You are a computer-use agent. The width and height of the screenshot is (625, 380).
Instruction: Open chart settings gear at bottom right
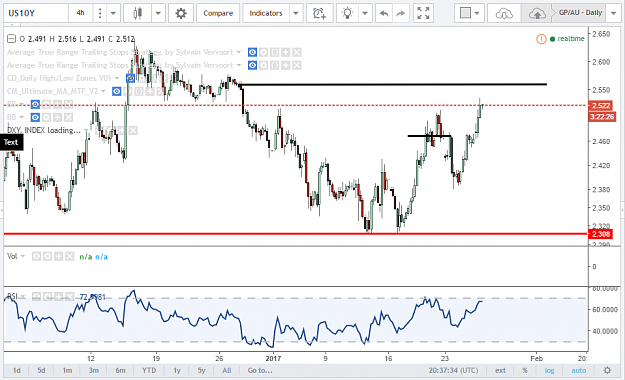click(x=607, y=370)
